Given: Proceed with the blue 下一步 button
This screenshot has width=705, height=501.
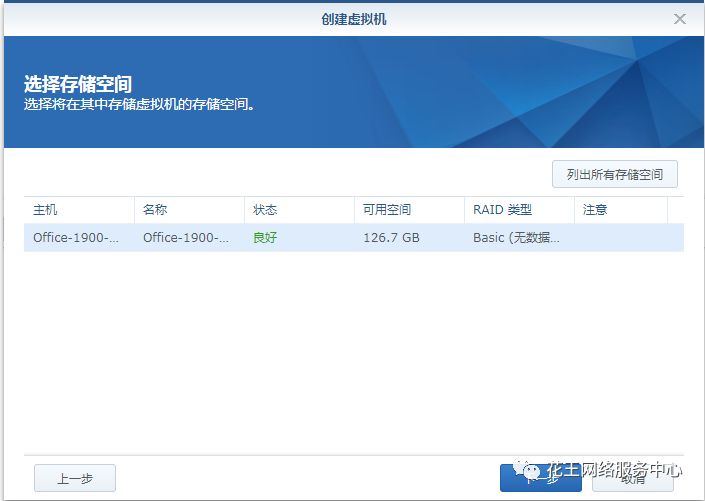Looking at the screenshot, I should pyautogui.click(x=540, y=478).
